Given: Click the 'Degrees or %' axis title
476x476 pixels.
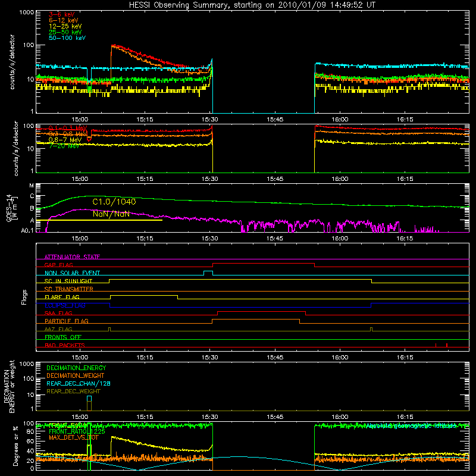Looking at the screenshot, I should click(15, 446).
